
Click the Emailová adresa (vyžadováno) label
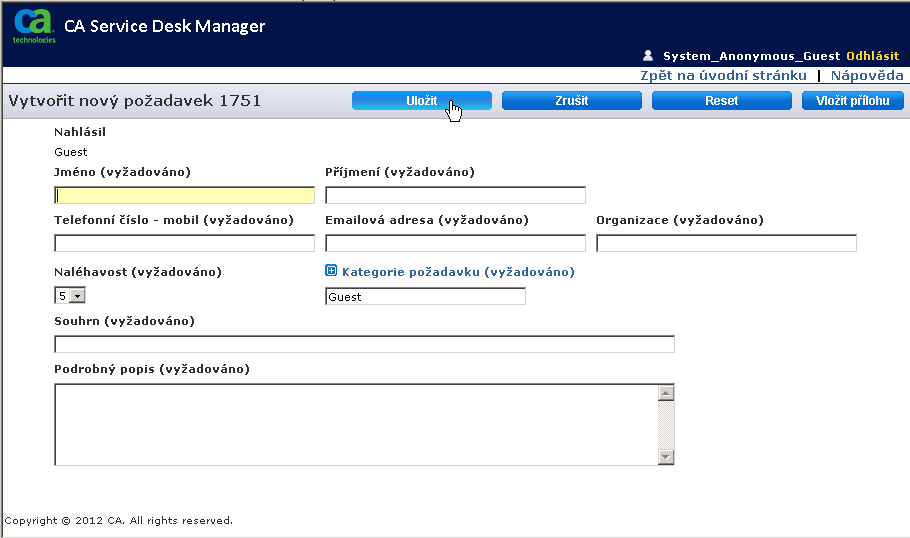coord(427,220)
